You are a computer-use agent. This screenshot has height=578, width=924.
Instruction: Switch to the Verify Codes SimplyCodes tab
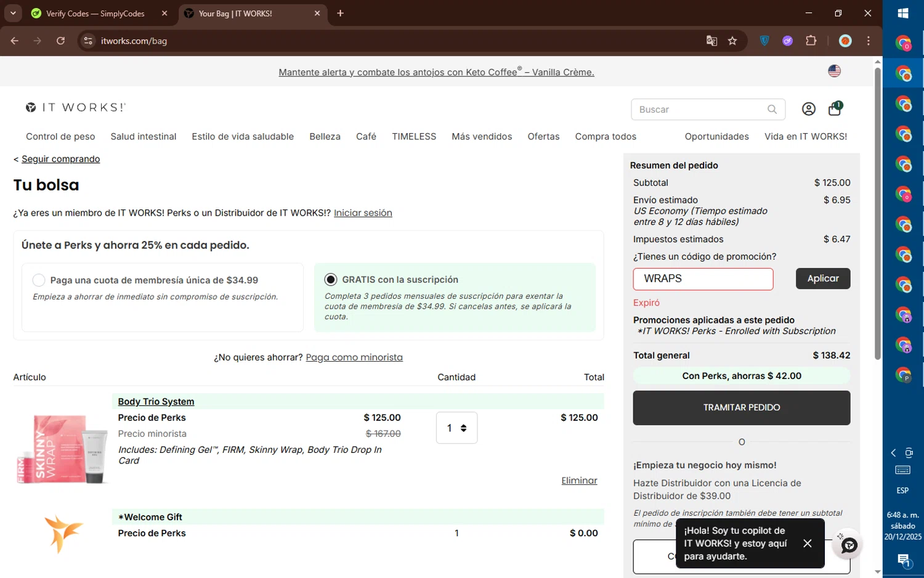click(x=99, y=14)
